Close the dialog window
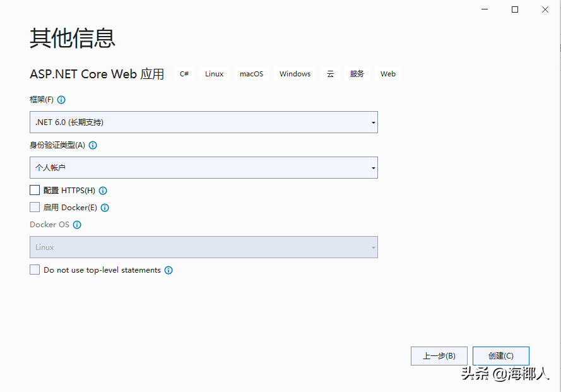561x392 pixels. [x=545, y=9]
